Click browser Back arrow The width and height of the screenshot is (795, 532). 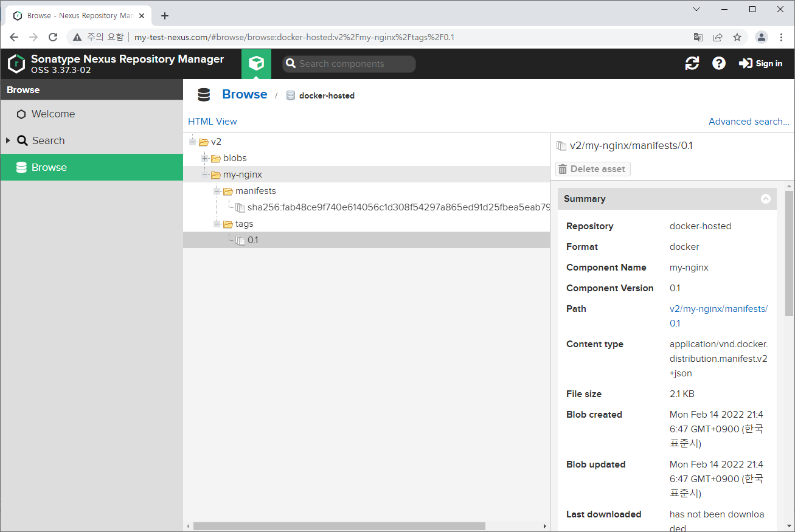tap(14, 37)
